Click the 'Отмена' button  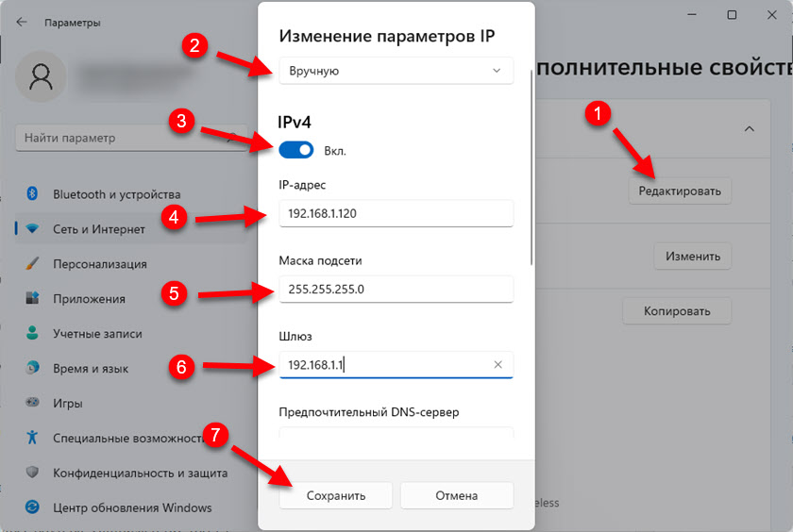(x=456, y=495)
